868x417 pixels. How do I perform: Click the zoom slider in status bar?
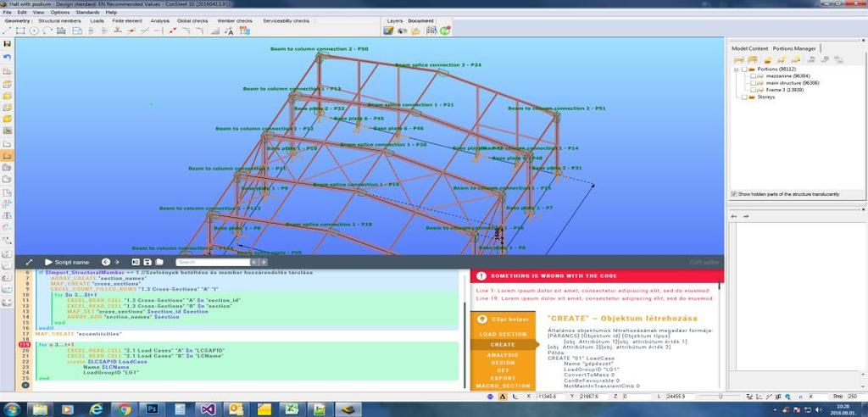tap(721, 397)
